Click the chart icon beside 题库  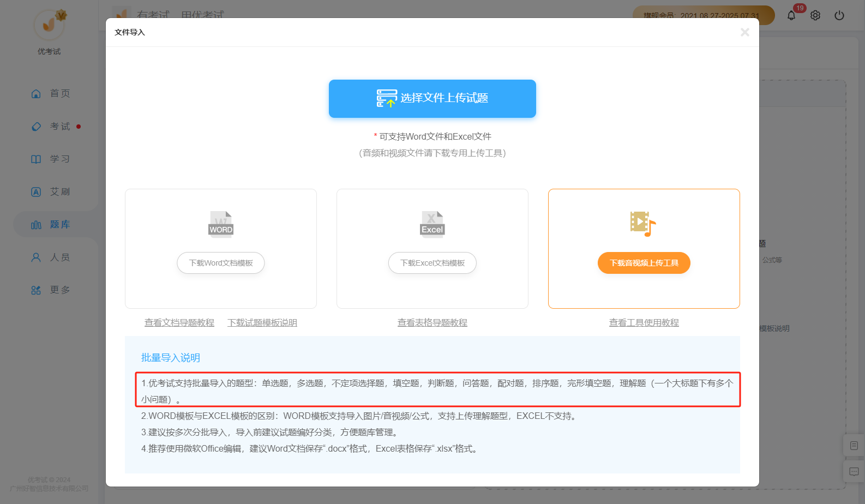click(36, 225)
